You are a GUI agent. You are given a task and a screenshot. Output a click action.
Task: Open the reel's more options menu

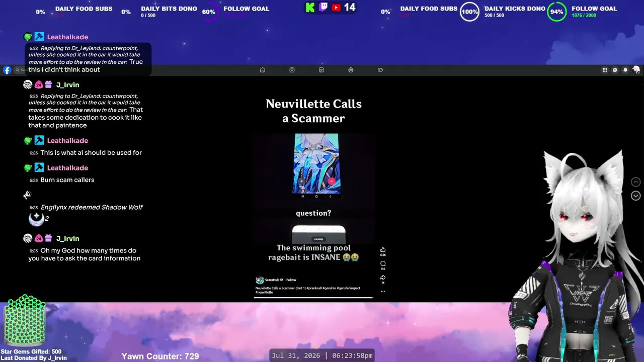[x=383, y=291]
